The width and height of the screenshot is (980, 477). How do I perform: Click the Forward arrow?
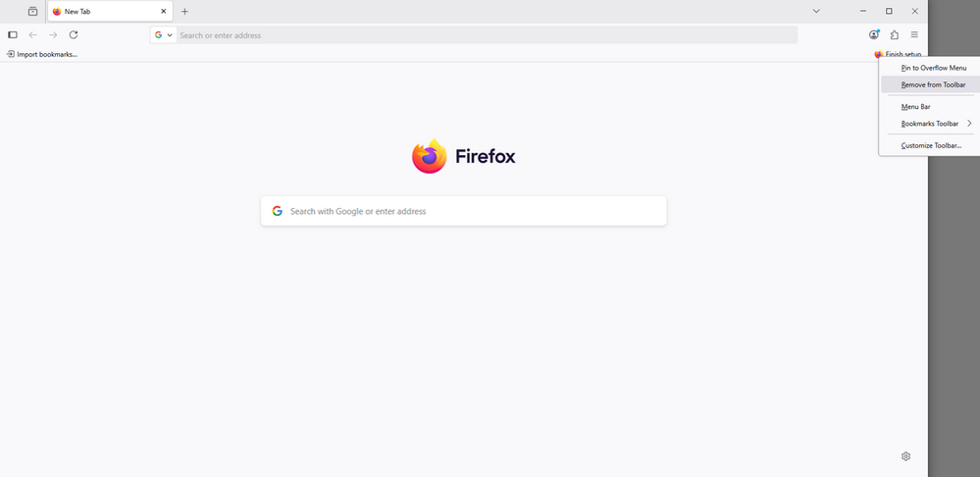coord(53,34)
